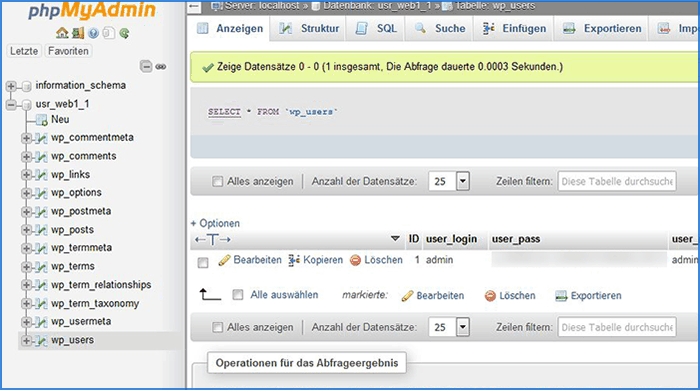This screenshot has height=390, width=700.
Task: Click the sort triangle icon before ID column
Action: click(x=395, y=238)
